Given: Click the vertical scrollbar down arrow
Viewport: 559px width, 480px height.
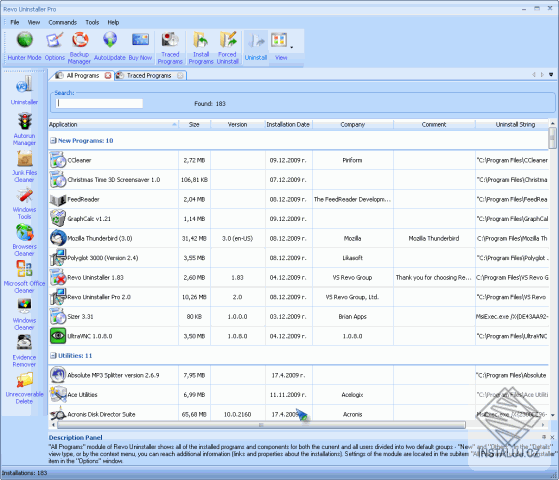Looking at the screenshot, I should 552,415.
